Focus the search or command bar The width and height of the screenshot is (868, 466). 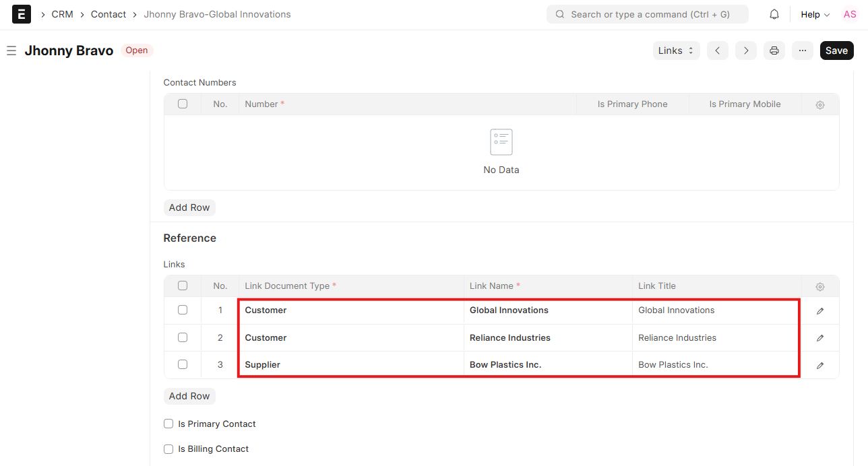[x=647, y=14]
